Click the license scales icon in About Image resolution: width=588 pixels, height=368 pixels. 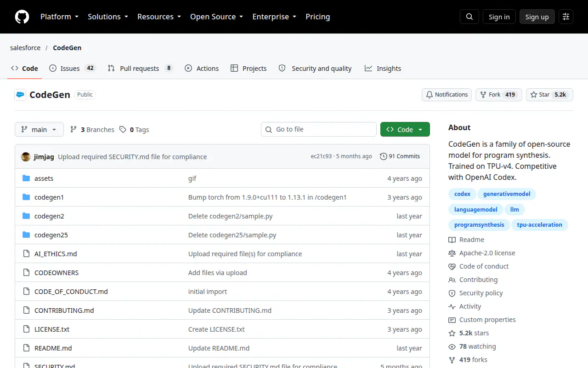(452, 253)
